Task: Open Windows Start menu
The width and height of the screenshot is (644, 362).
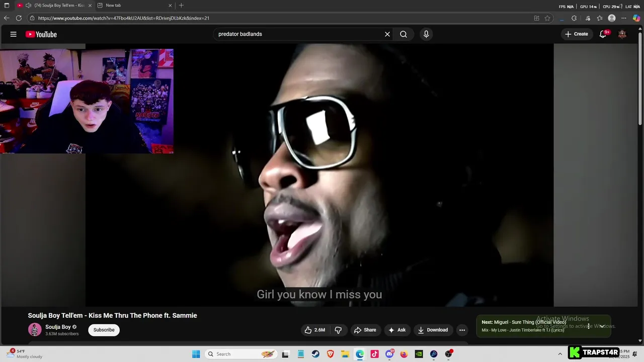Action: [196, 354]
